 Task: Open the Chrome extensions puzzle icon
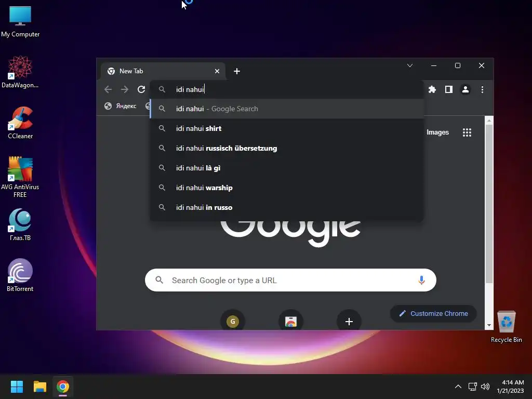[x=432, y=89]
